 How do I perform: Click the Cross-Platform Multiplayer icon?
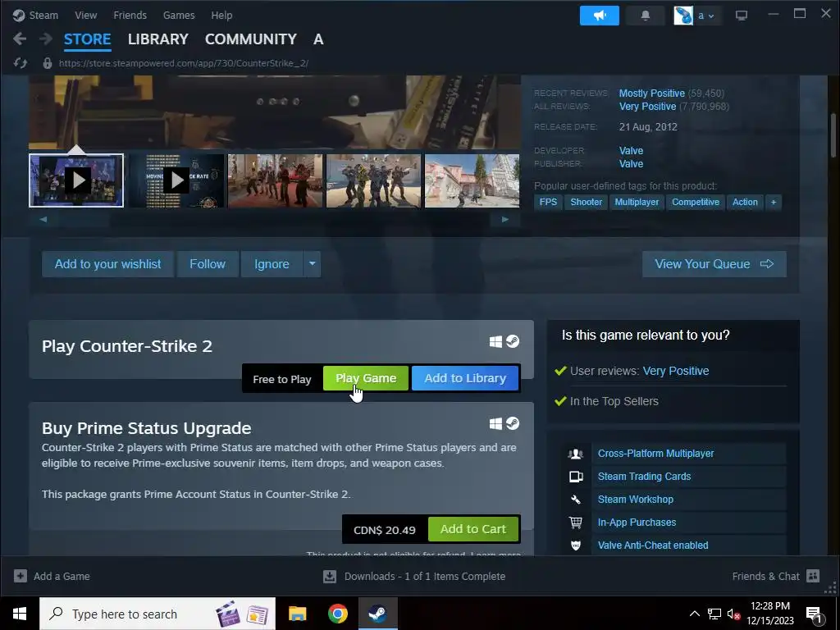[576, 454]
